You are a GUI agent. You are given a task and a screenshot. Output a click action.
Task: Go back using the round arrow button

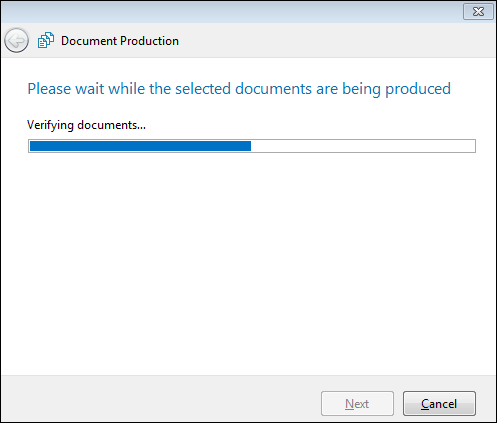pyautogui.click(x=16, y=40)
